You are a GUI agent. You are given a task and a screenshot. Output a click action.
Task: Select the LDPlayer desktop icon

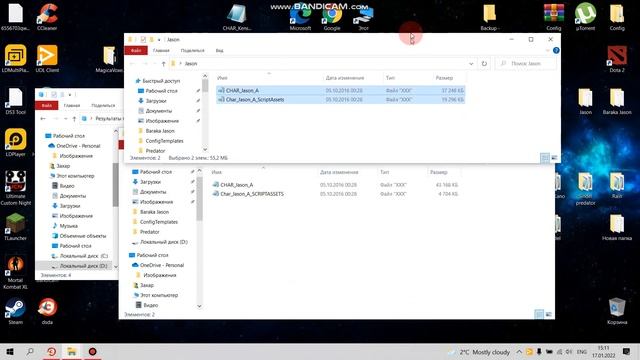click(16, 142)
